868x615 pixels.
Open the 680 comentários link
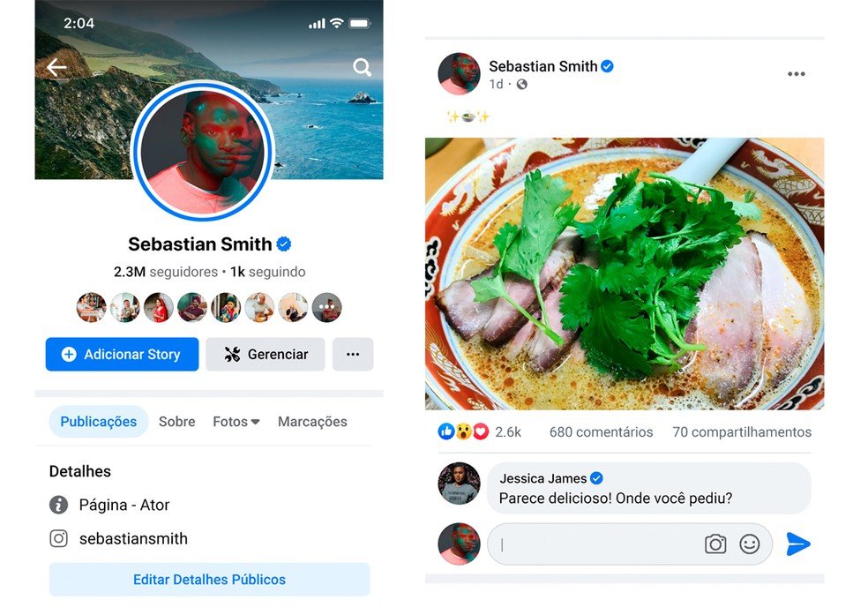[x=602, y=431]
